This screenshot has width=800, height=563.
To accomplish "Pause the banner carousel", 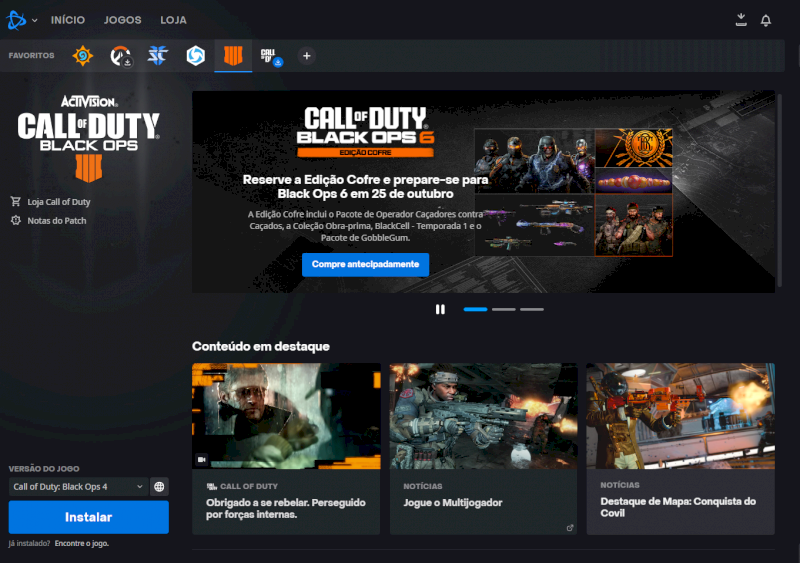I will click(x=440, y=309).
